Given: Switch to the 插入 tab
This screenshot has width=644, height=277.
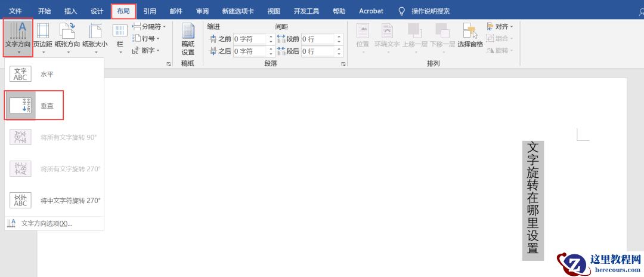Looking at the screenshot, I should 70,11.
